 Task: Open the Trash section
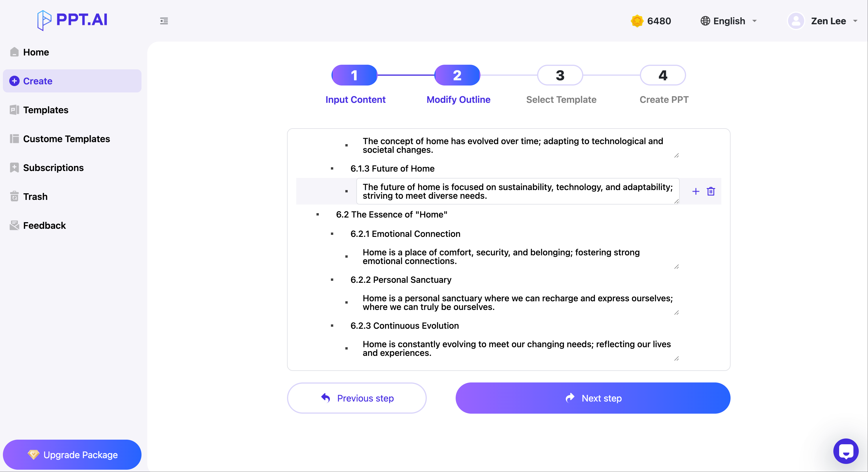pos(35,196)
